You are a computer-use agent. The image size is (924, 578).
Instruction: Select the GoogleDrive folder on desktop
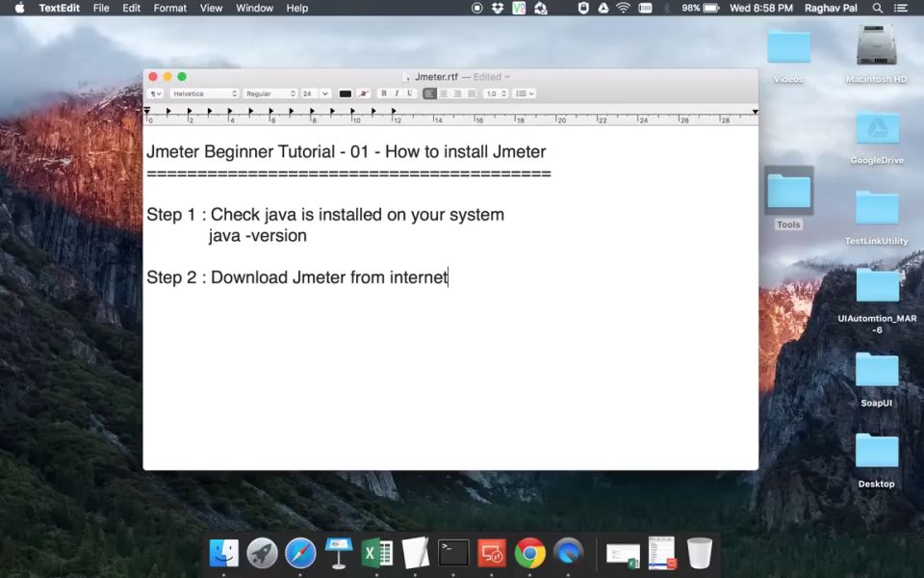point(877,127)
